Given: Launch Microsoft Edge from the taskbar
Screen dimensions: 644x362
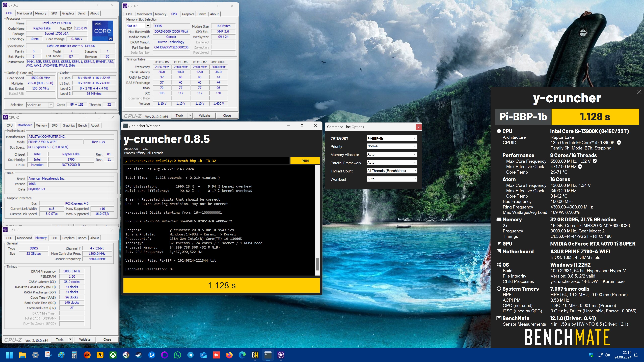Looking at the screenshot, I should tap(242, 355).
